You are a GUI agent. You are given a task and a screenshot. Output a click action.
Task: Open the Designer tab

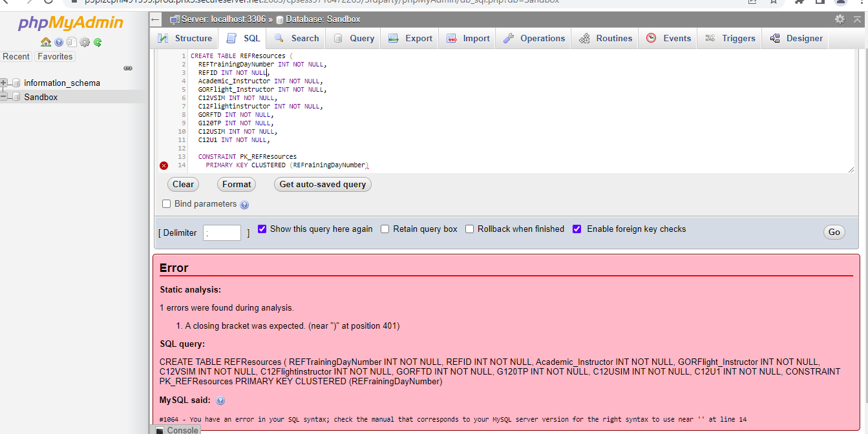pos(796,38)
